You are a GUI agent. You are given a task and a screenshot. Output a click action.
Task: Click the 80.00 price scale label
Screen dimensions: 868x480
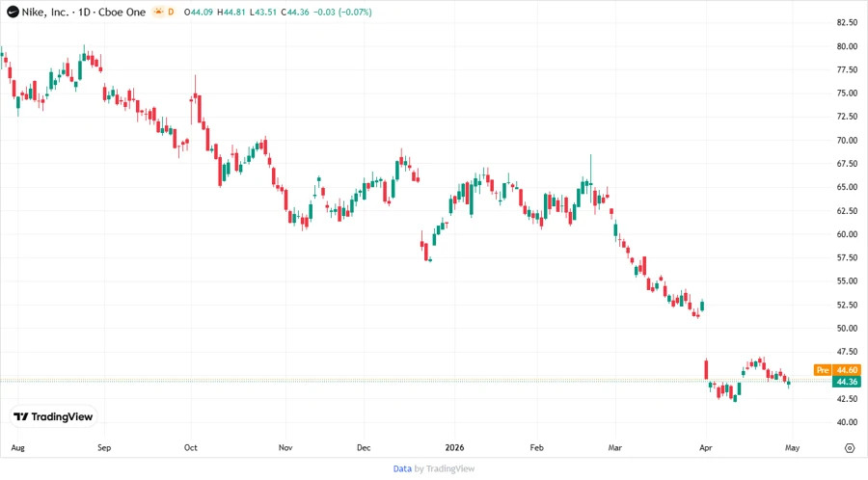point(847,46)
